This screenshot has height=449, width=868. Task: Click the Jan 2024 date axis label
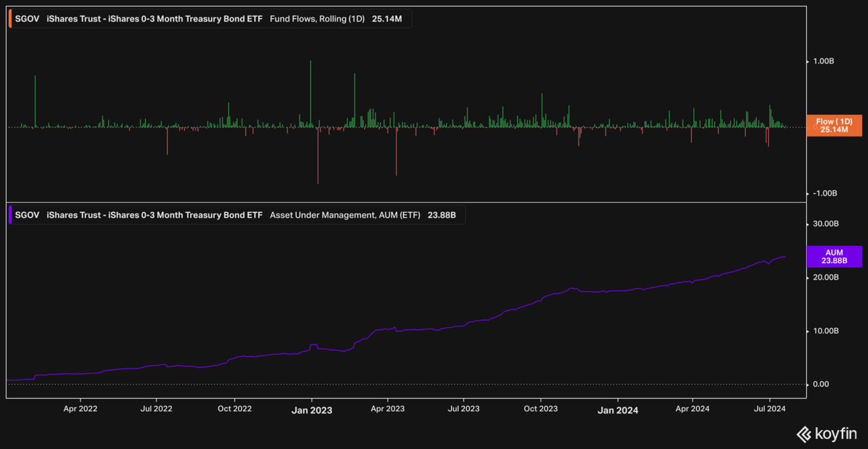[617, 409]
